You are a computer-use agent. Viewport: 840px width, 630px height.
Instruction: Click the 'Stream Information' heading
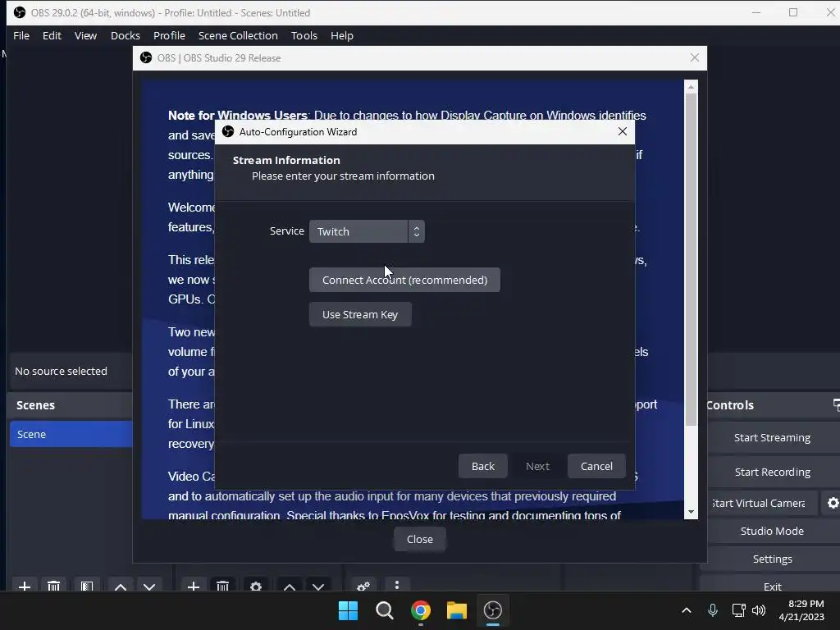point(286,160)
